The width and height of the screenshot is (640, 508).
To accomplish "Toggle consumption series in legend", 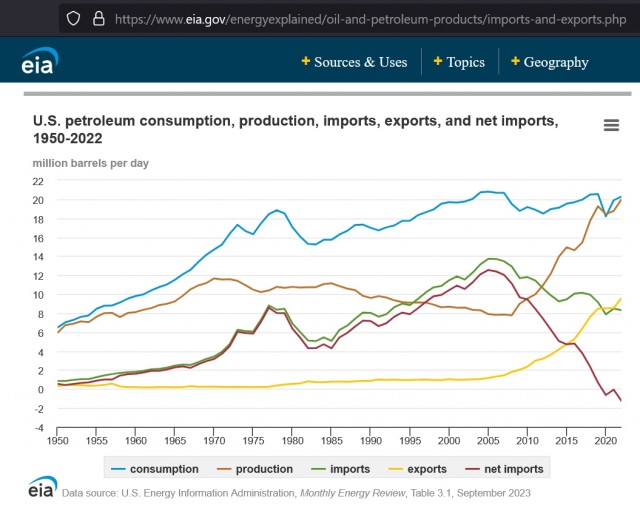I will (155, 469).
